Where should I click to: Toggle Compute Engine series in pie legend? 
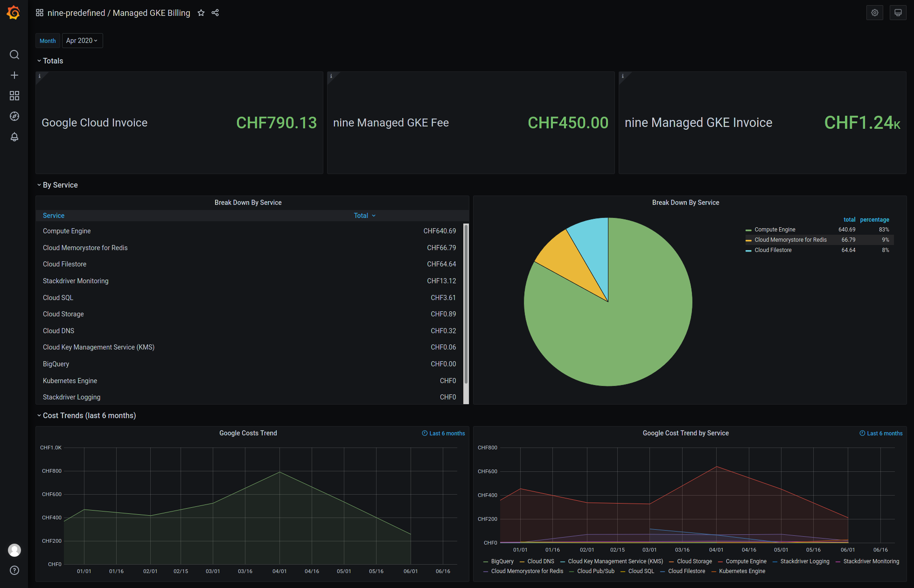tap(775, 230)
